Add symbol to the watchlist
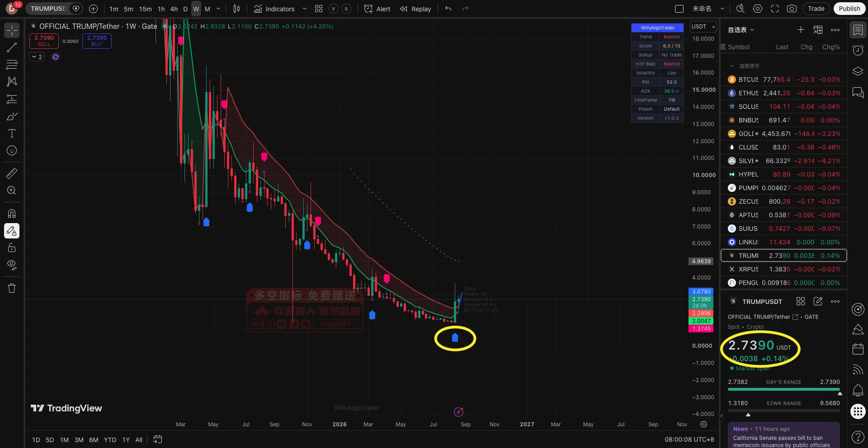Image resolution: width=868 pixels, height=448 pixels. [x=801, y=30]
